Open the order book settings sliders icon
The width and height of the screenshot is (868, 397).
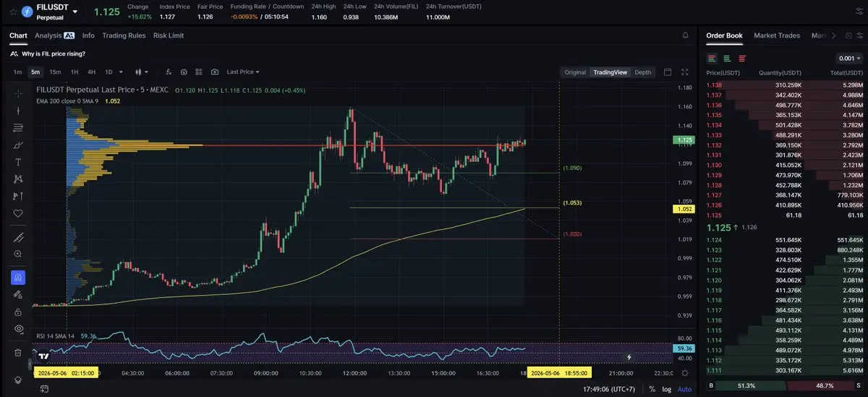(858, 35)
